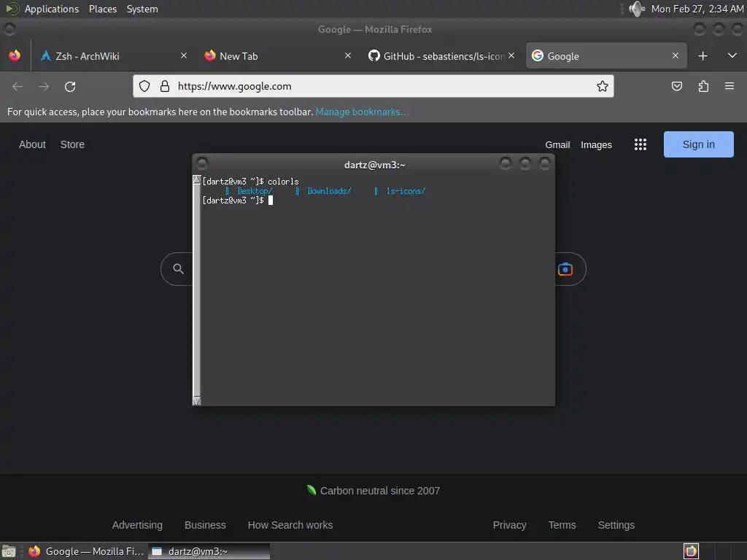Click the ls-icons/ directory in terminal output

(x=406, y=191)
